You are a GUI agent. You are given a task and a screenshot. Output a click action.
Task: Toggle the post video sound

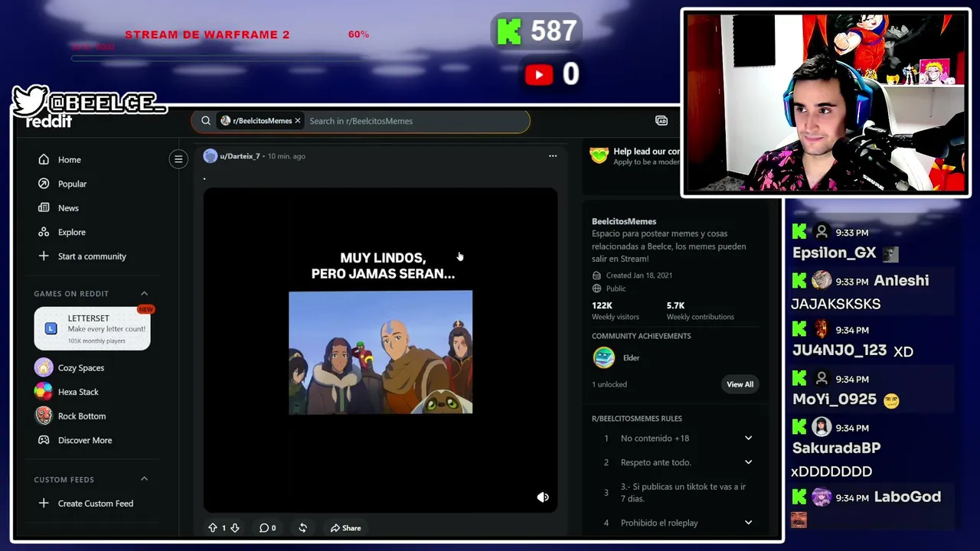click(x=543, y=497)
